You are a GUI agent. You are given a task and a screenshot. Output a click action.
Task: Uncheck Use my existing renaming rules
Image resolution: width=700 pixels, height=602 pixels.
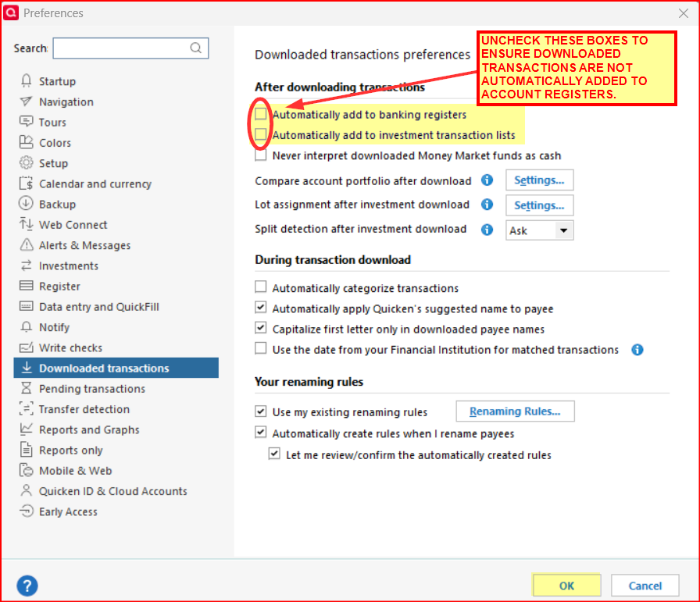tap(261, 411)
